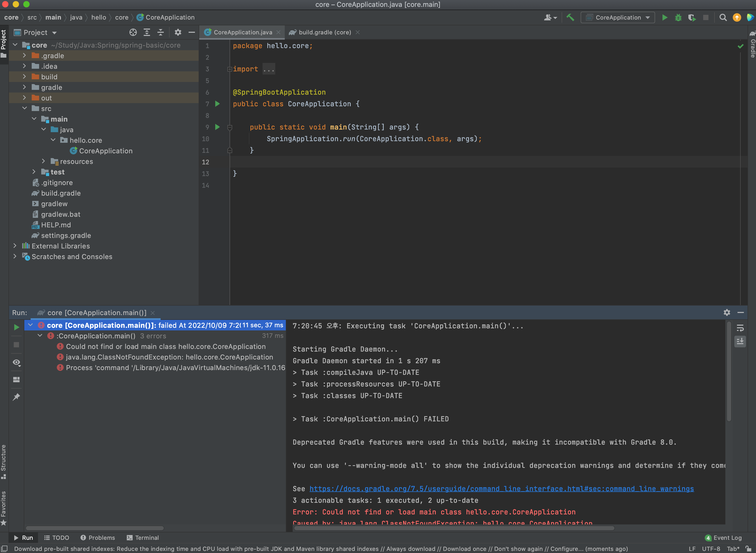Click the green inspection checkmark in the editor

pyautogui.click(x=741, y=46)
